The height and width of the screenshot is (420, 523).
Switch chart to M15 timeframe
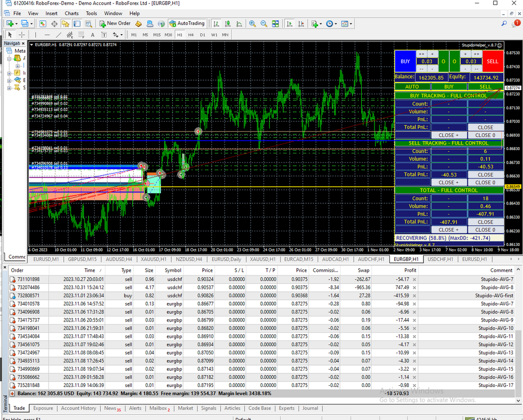pyautogui.click(x=157, y=35)
